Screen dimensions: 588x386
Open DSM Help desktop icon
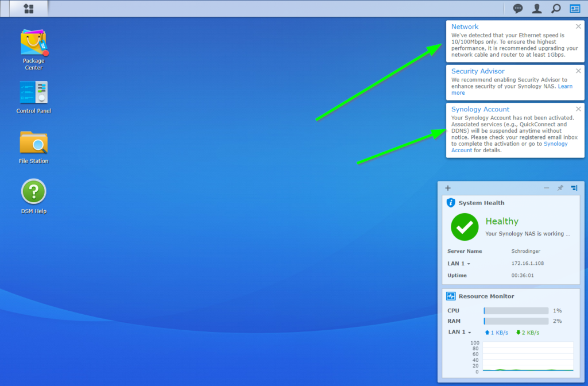34,196
